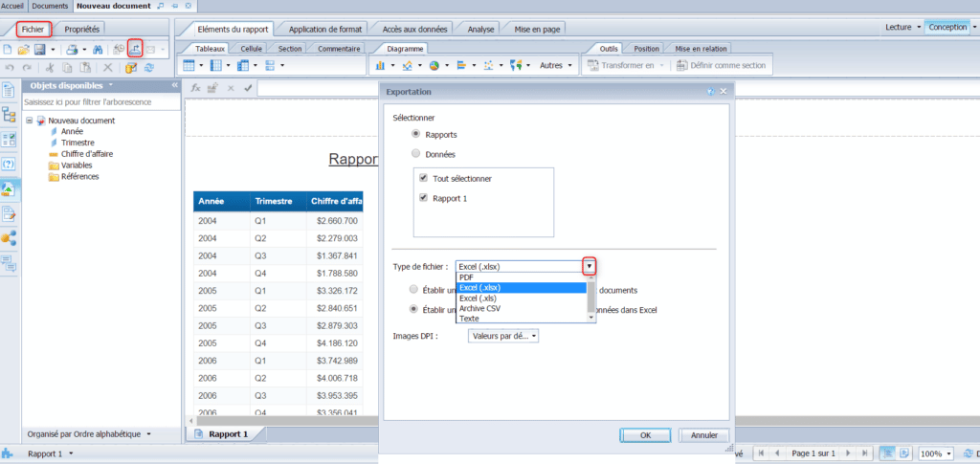Open history clock icon in toolbar
The image size is (980, 464).
118,49
